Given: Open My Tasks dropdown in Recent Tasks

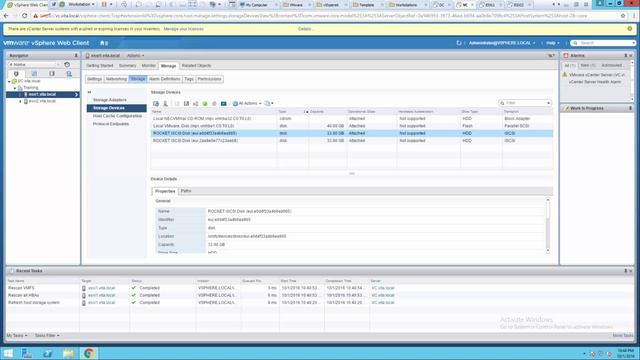Looking at the screenshot, I should pos(17,336).
